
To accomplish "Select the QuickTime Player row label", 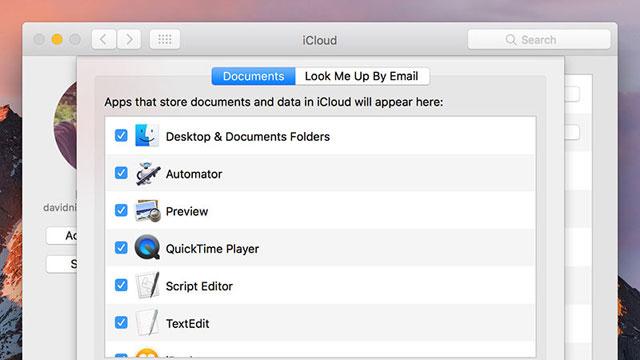I will [212, 249].
